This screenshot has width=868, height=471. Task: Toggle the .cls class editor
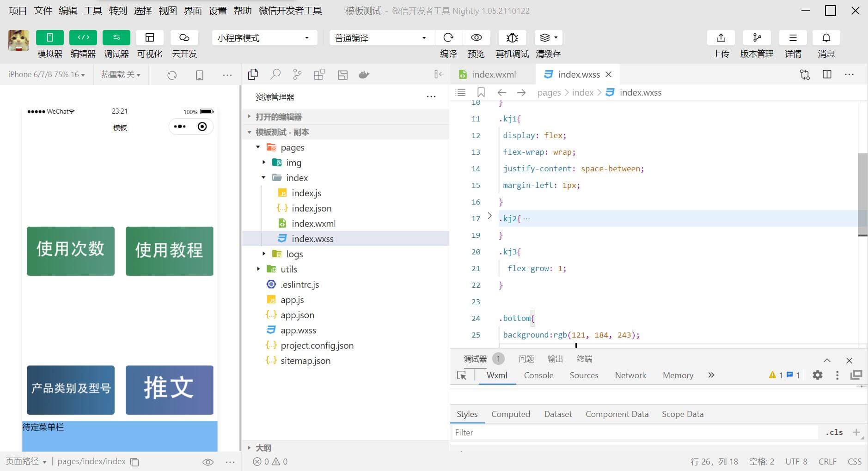[x=834, y=433]
